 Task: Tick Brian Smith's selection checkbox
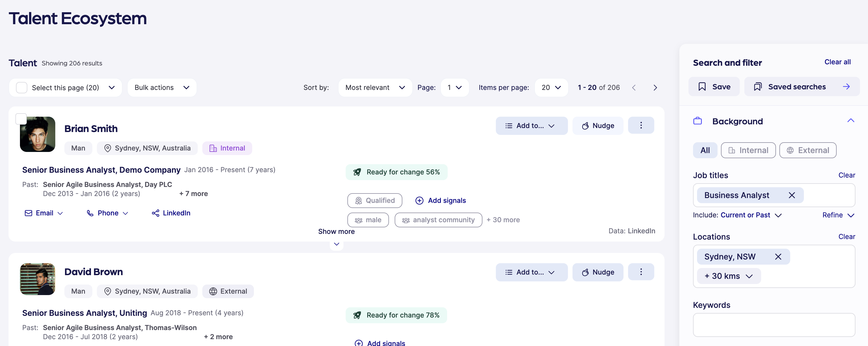point(21,119)
